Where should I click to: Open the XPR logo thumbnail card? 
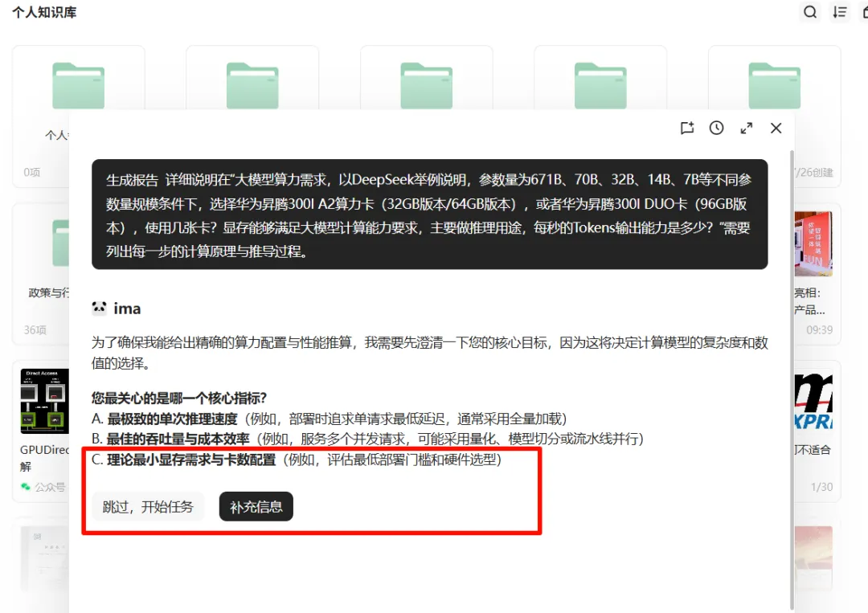(x=813, y=401)
